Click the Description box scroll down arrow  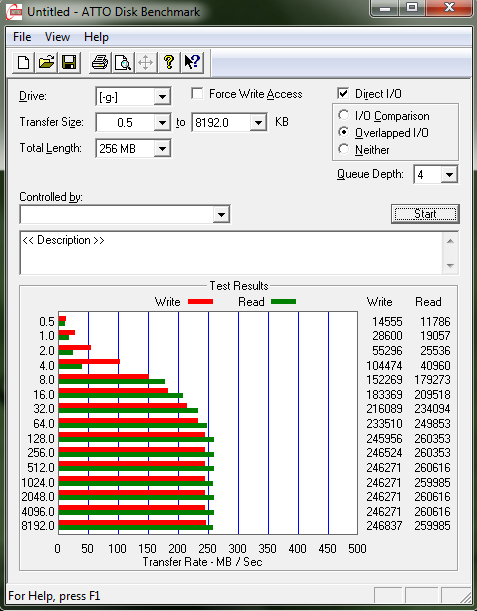point(450,266)
